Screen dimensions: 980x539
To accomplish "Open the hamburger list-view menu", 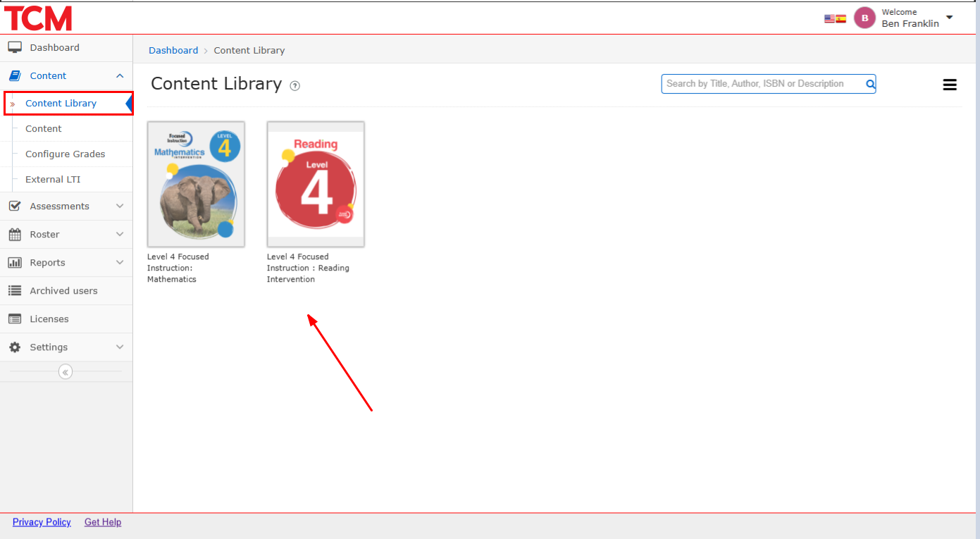I will point(950,85).
